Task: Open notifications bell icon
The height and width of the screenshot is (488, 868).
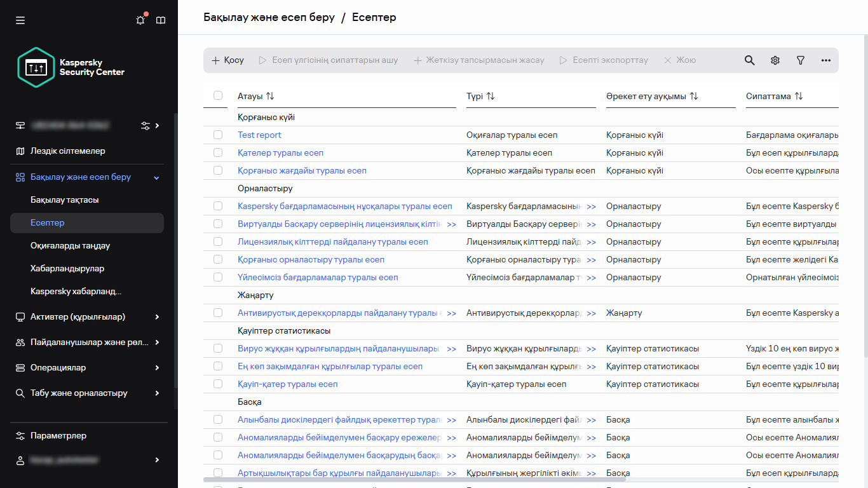Action: click(140, 20)
